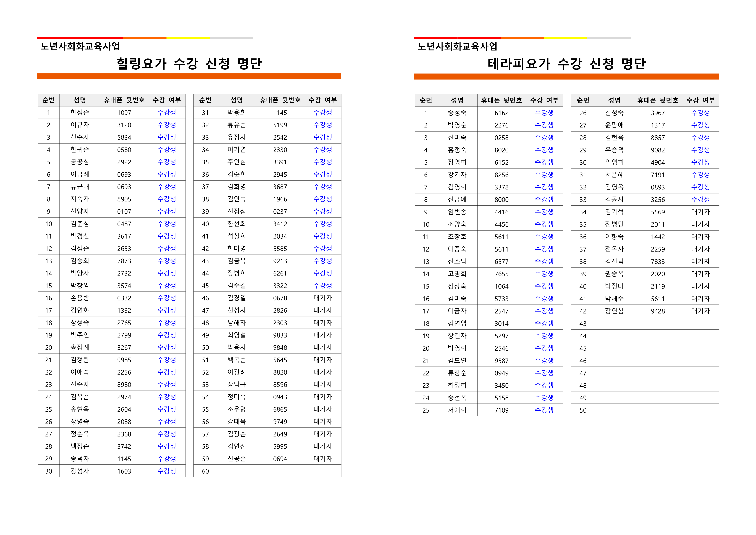Click the red segment of left color bar
This screenshot has width=756, height=535.
[x=80, y=38]
